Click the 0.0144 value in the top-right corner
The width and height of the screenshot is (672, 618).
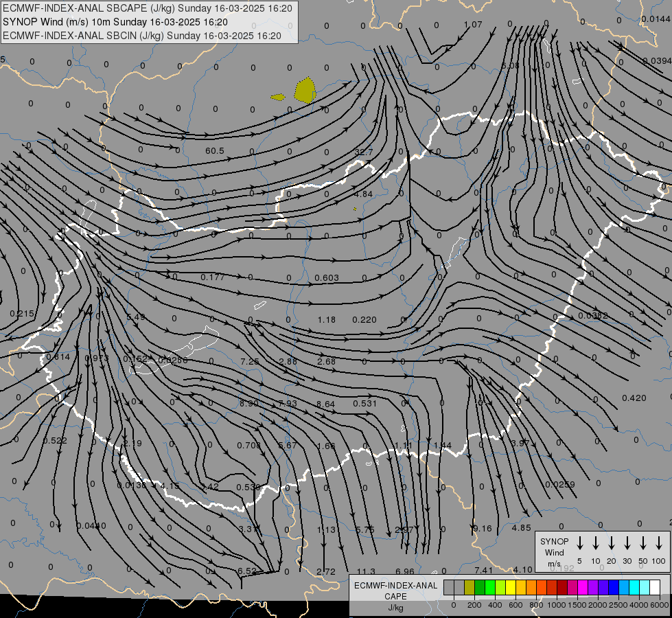656,19
